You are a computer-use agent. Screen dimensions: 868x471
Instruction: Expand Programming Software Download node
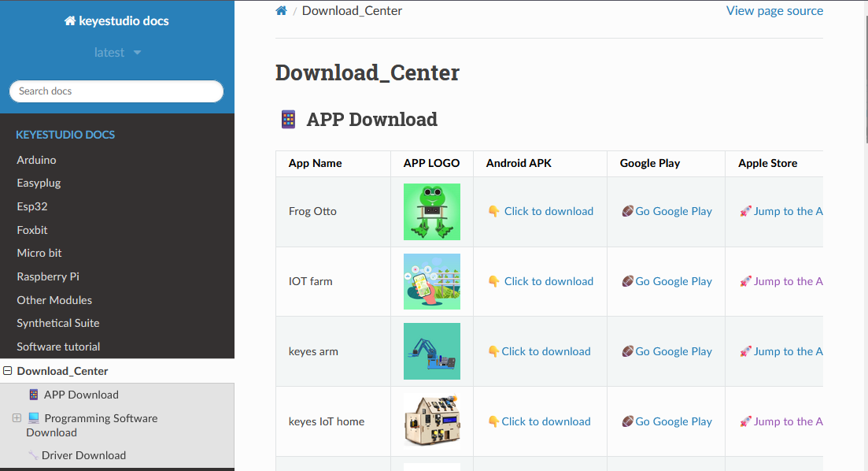[17, 417]
